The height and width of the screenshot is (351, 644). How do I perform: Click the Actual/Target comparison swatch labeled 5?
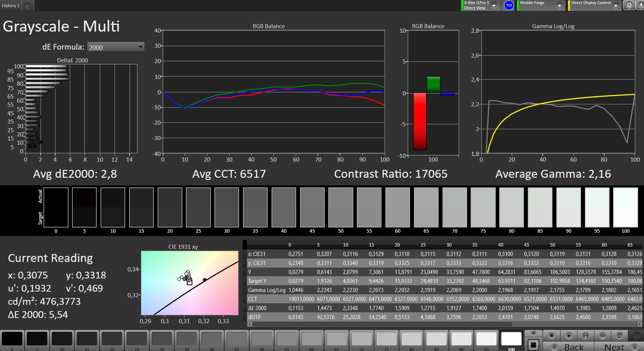[84, 207]
